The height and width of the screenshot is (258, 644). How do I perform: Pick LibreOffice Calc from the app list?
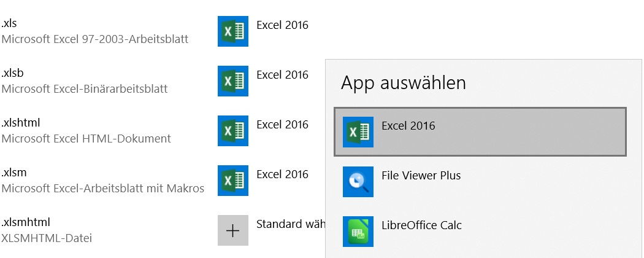421,225
